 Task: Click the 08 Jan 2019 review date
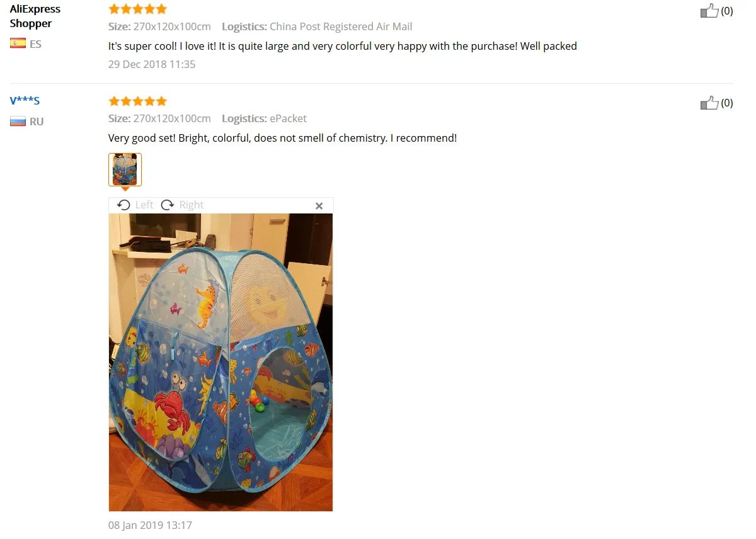coord(150,525)
